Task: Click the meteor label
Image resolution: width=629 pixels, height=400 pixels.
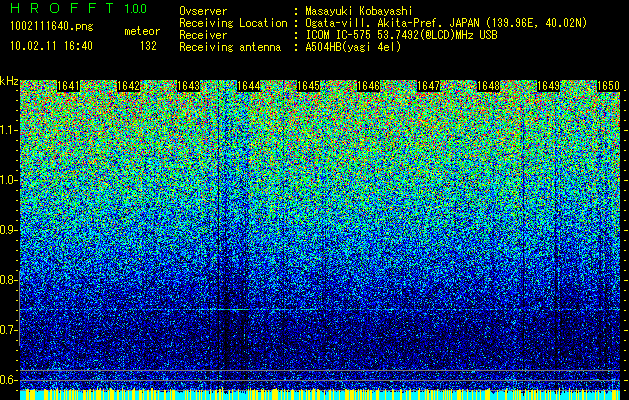Action: [142, 31]
